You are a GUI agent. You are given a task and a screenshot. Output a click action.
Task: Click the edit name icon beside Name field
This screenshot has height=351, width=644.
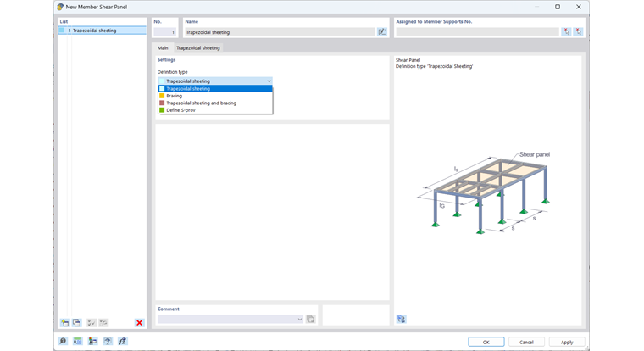click(382, 31)
